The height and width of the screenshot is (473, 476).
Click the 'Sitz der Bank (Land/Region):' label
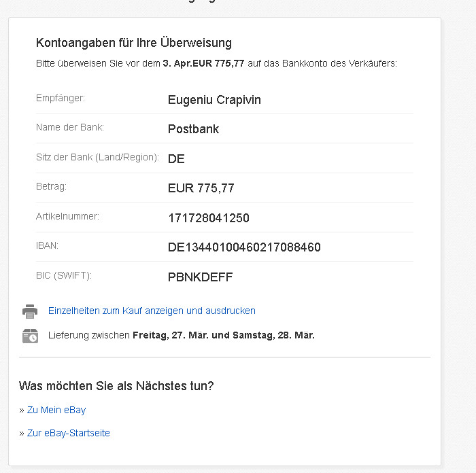pyautogui.click(x=97, y=157)
